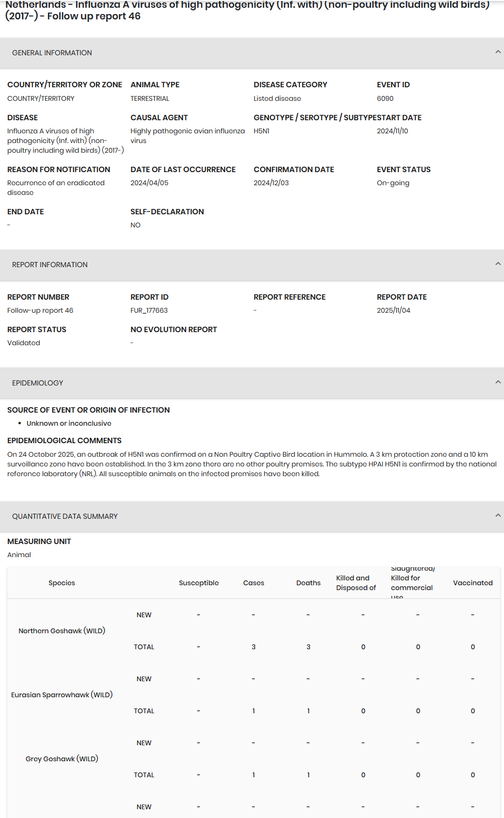The height and width of the screenshot is (818, 504).
Task: Click the report title heading
Action: pos(248,11)
